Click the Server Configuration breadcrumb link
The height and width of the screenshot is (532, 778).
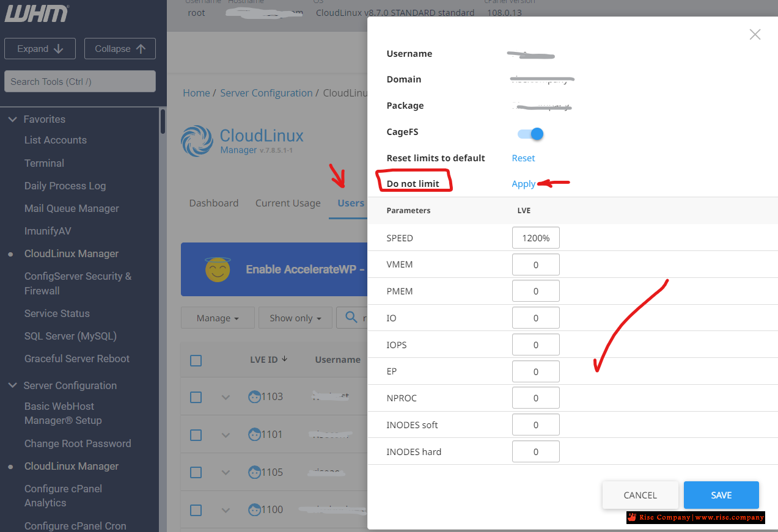tap(266, 93)
